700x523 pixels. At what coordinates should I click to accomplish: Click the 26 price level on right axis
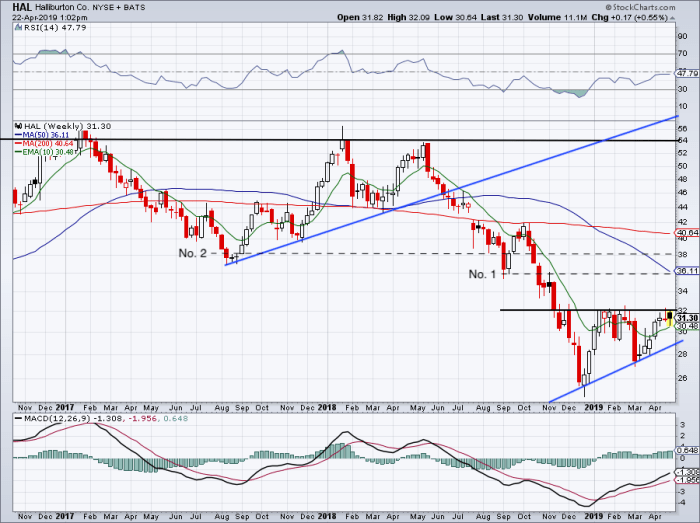[x=683, y=378]
